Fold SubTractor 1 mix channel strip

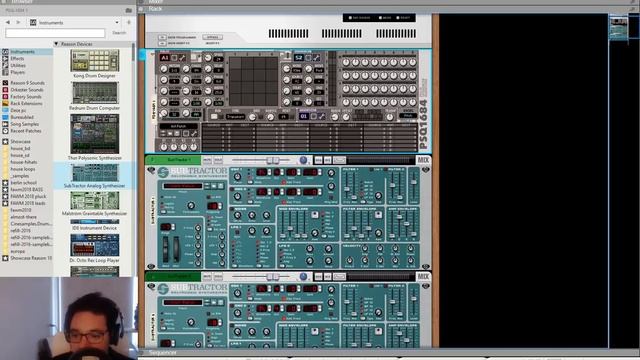click(x=152, y=160)
